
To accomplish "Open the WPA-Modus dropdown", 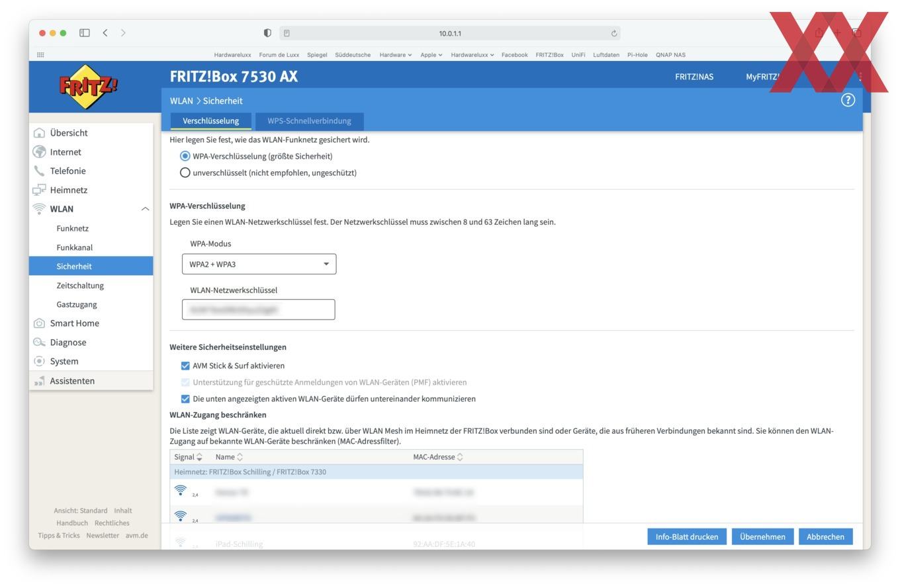I will coord(259,264).
